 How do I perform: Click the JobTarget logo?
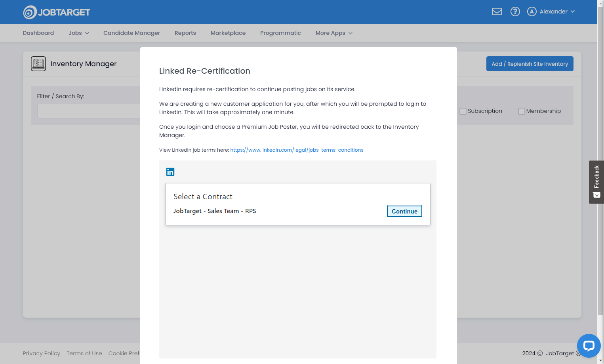pyautogui.click(x=57, y=12)
